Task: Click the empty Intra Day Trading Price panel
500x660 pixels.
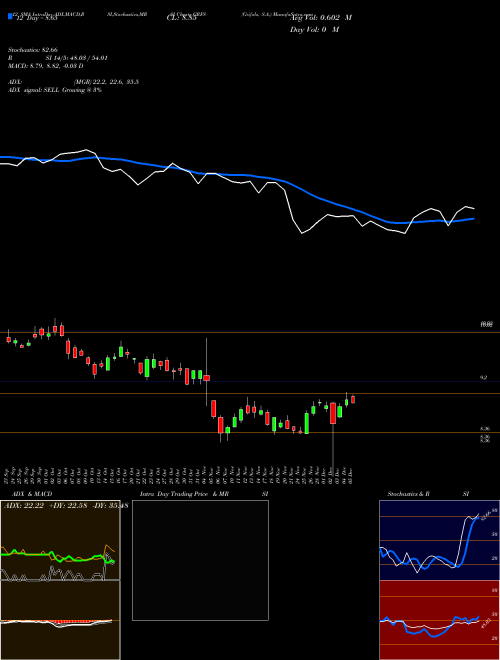Action: [200, 560]
